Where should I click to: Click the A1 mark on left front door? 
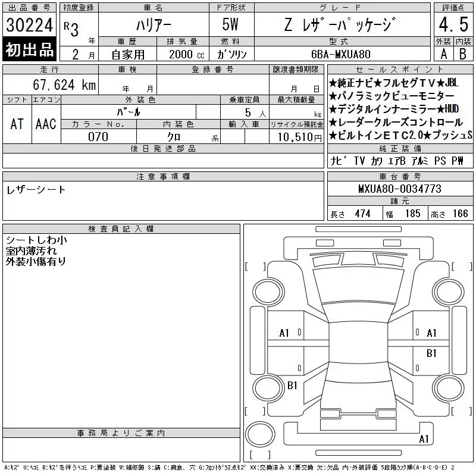(x=284, y=333)
